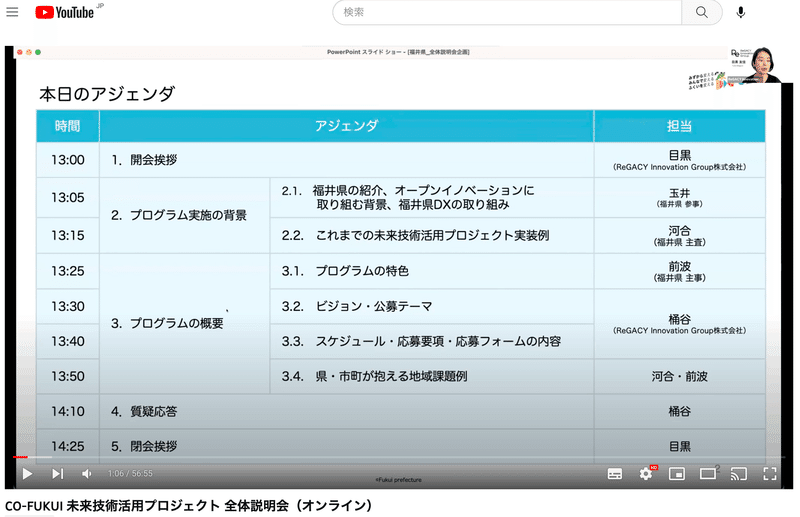Image resolution: width=800 pixels, height=517 pixels.
Task: Toggle subtitles/closed captions
Action: tap(615, 474)
